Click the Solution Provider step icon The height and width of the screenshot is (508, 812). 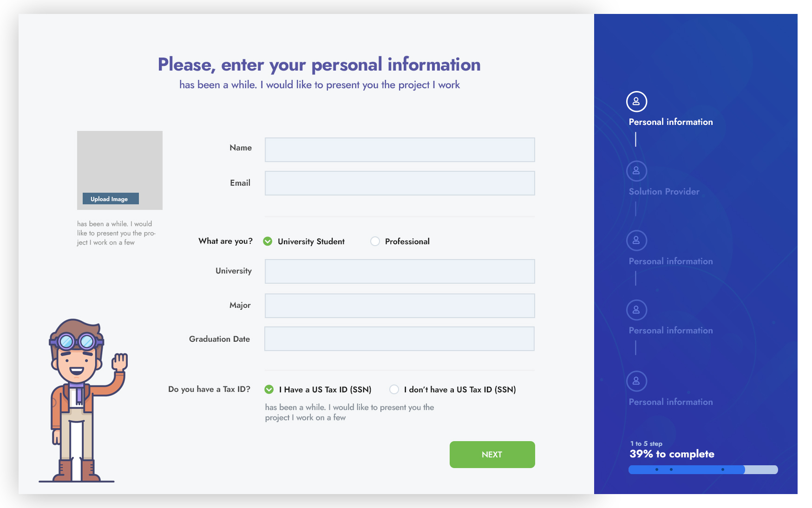tap(636, 171)
